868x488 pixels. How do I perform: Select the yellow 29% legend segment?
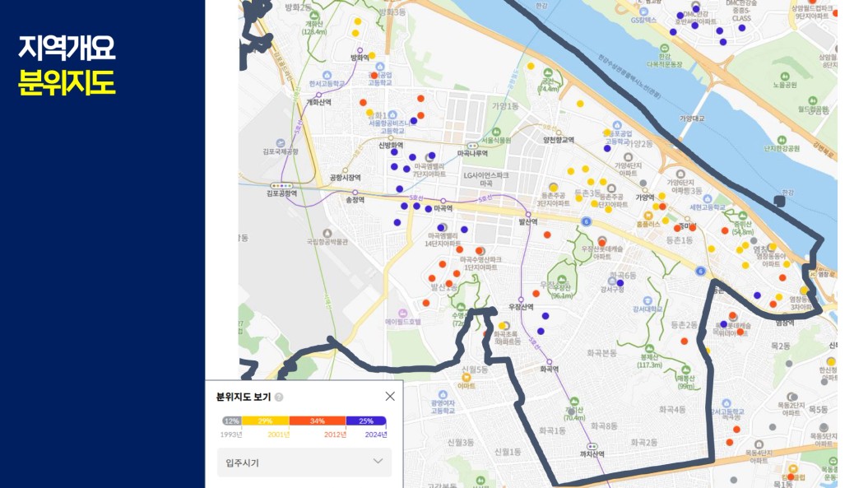[265, 421]
